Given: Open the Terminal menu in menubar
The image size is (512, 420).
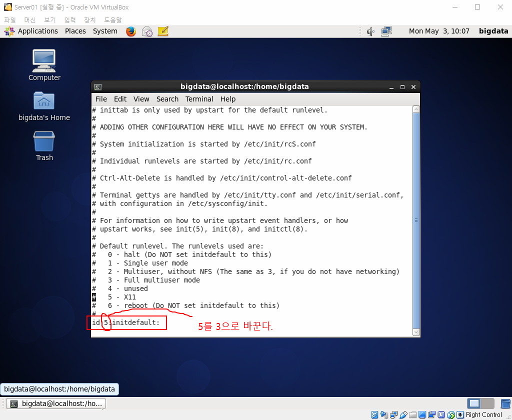Looking at the screenshot, I should click(199, 99).
